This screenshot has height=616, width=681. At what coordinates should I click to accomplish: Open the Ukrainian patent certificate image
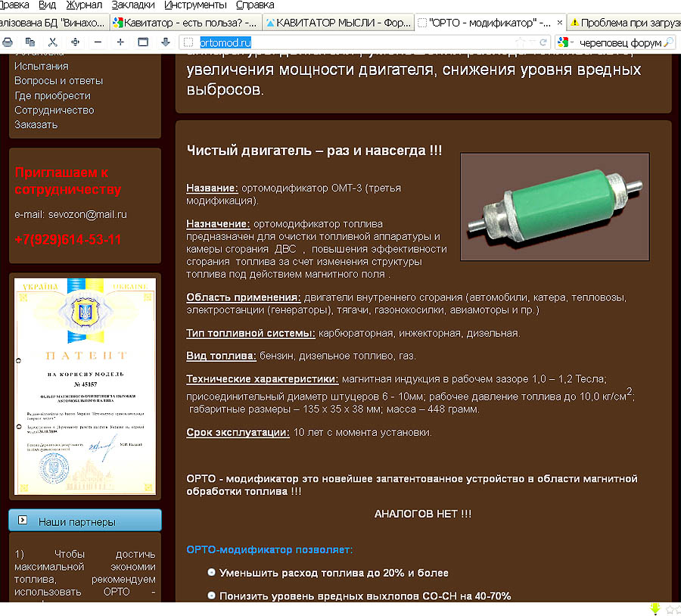coord(85,386)
